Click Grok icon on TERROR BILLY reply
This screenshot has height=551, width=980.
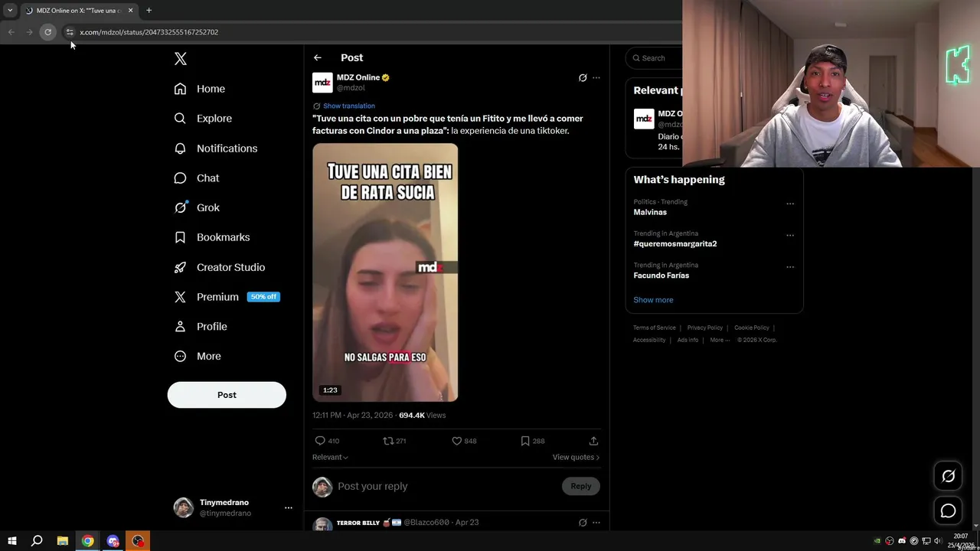click(583, 523)
